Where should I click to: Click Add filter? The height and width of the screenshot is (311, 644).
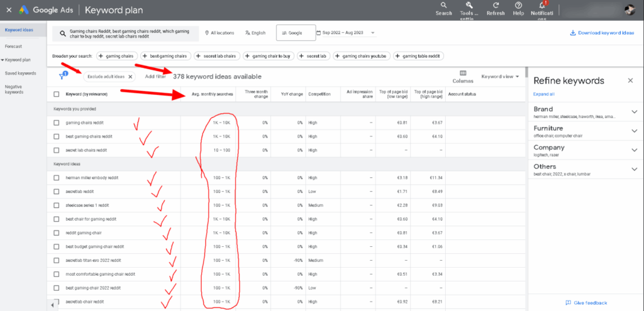pos(155,77)
